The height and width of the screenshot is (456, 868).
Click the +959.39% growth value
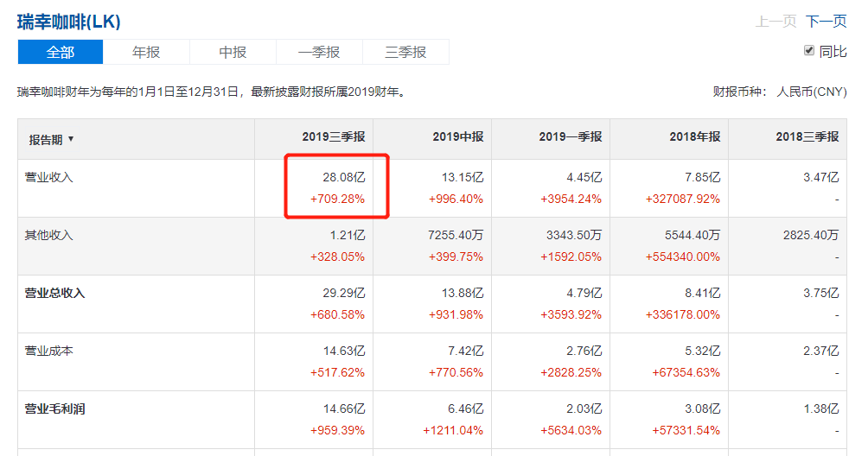point(337,431)
